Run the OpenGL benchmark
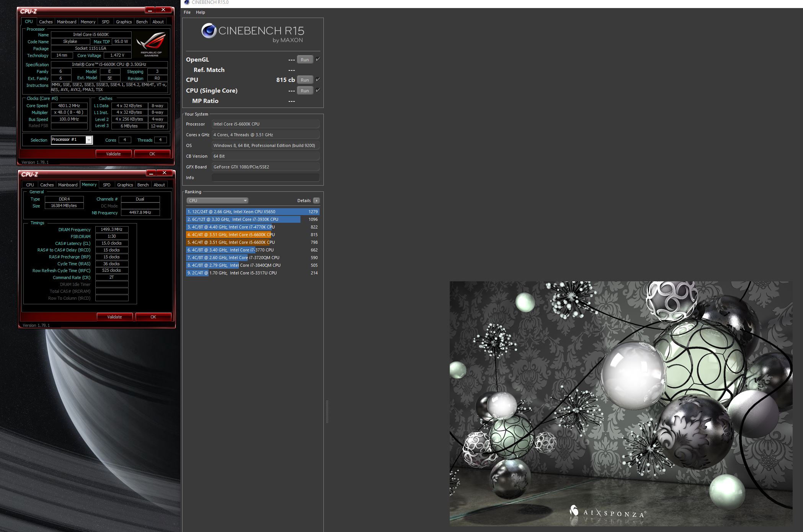 305,60
